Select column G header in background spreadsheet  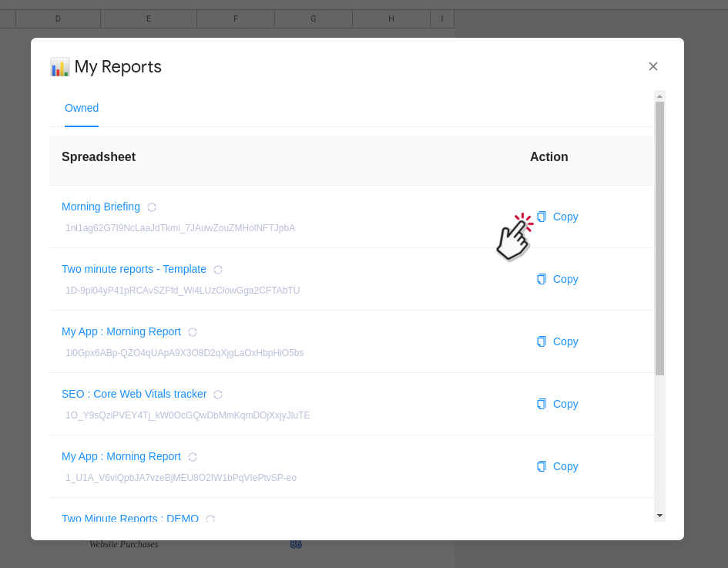pyautogui.click(x=314, y=18)
